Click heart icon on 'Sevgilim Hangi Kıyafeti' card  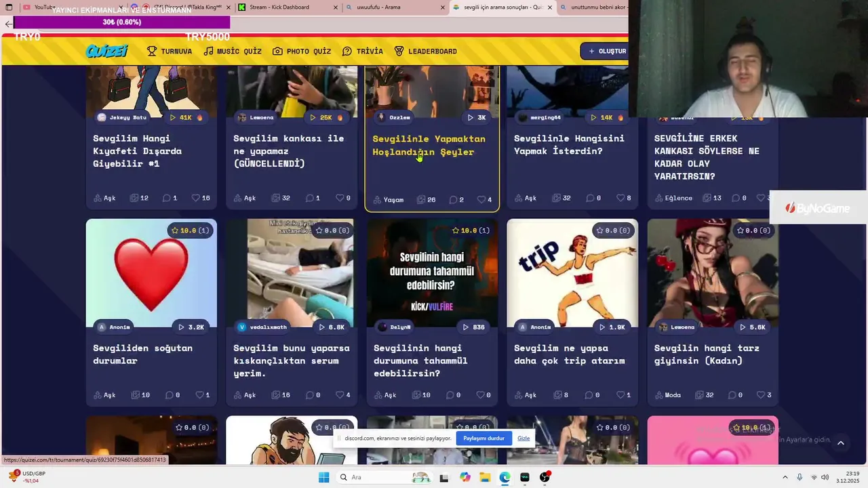click(195, 198)
